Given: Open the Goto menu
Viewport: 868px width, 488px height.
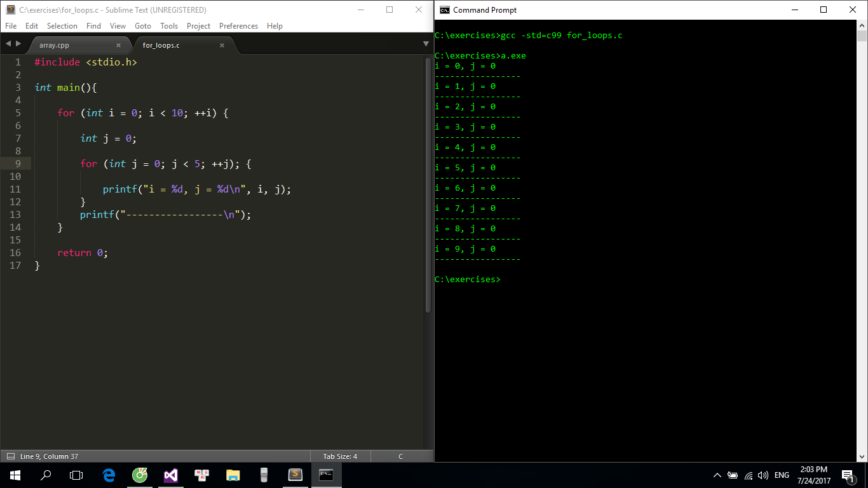Looking at the screenshot, I should coord(143,26).
